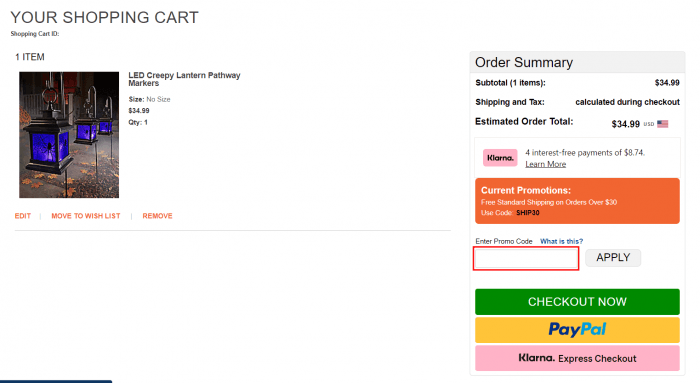This screenshot has width=700, height=383.
Task: Remove the item from cart
Action: (157, 216)
